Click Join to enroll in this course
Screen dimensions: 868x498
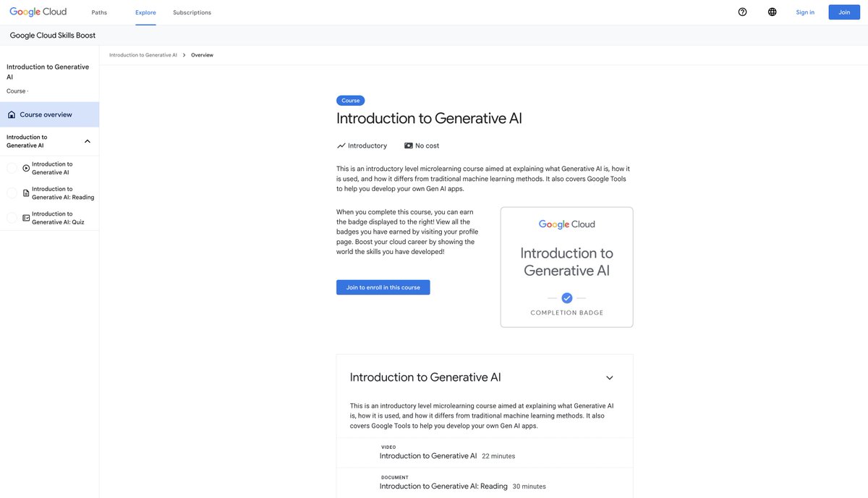pos(383,287)
